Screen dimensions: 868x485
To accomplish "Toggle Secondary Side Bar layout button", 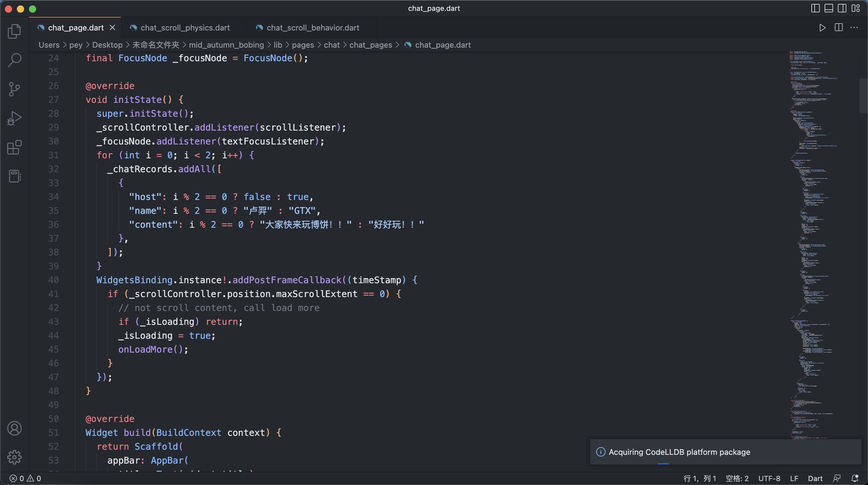I will (842, 8).
